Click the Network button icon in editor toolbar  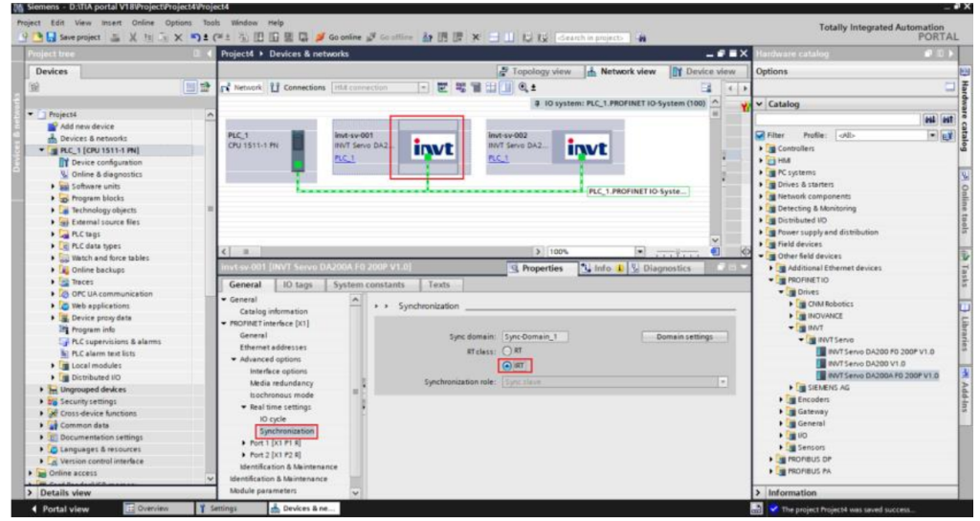click(x=227, y=87)
